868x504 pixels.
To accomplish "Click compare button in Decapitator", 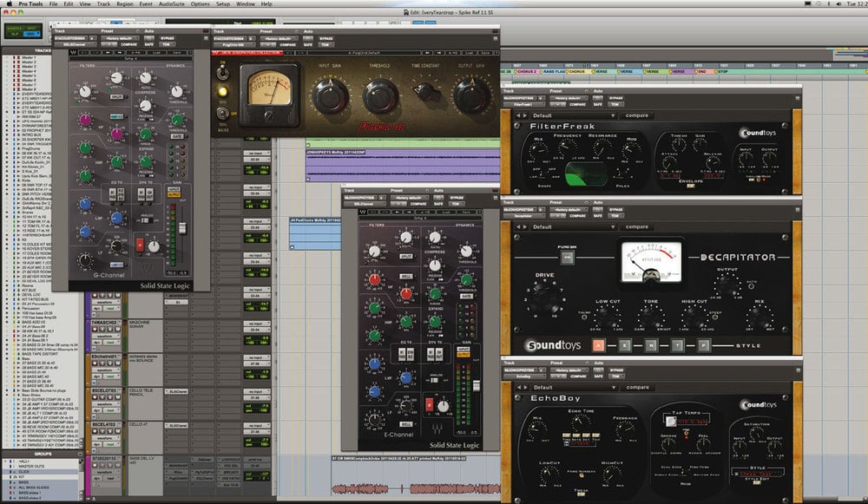I will point(636,226).
